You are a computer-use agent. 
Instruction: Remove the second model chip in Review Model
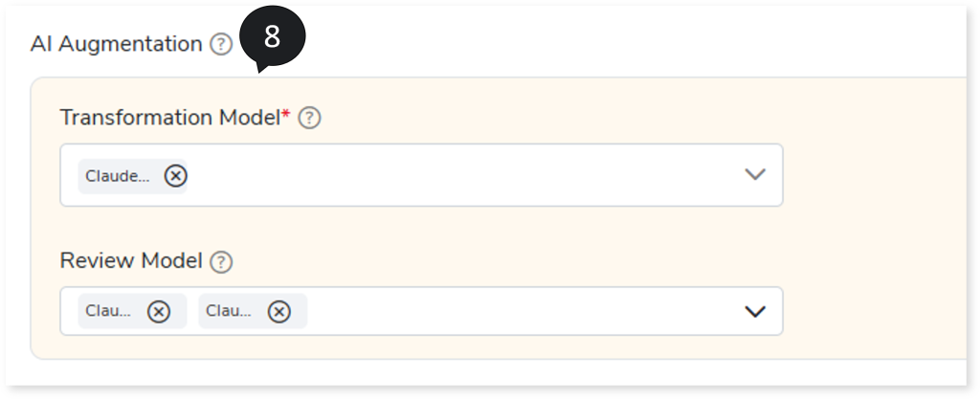[x=278, y=311]
